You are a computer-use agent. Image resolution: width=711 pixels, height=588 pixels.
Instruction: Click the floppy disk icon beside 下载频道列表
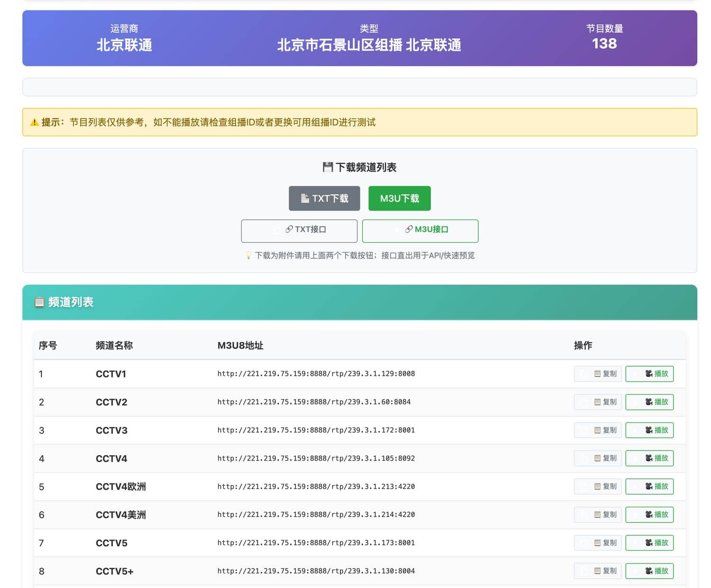328,167
